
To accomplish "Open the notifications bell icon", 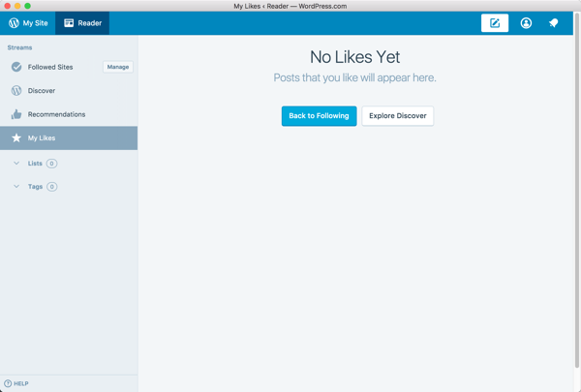I will [x=554, y=23].
